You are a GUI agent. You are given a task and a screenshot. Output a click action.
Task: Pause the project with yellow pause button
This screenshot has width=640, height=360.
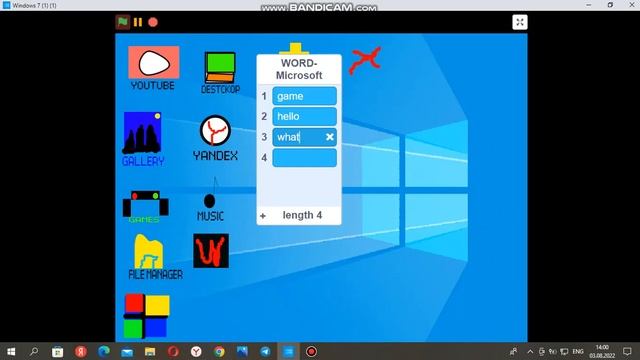tap(138, 22)
